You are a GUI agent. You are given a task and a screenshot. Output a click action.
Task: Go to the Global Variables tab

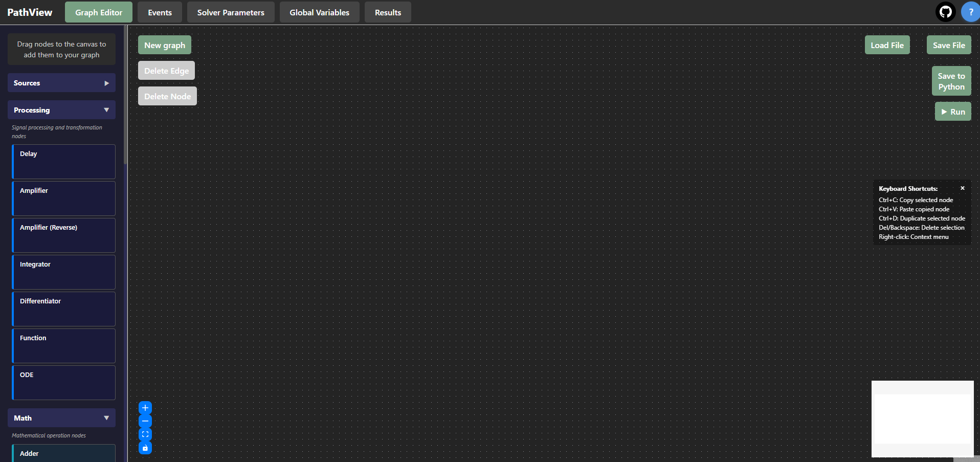pos(319,12)
